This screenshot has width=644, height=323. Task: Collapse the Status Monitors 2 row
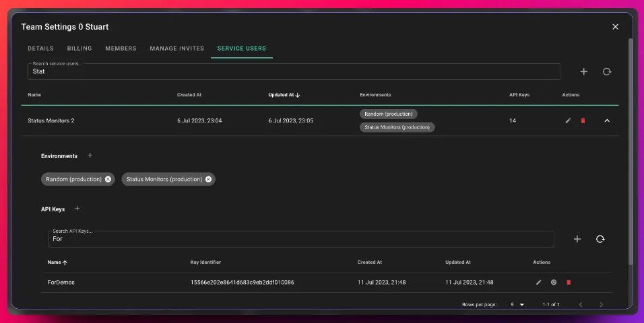coord(606,120)
